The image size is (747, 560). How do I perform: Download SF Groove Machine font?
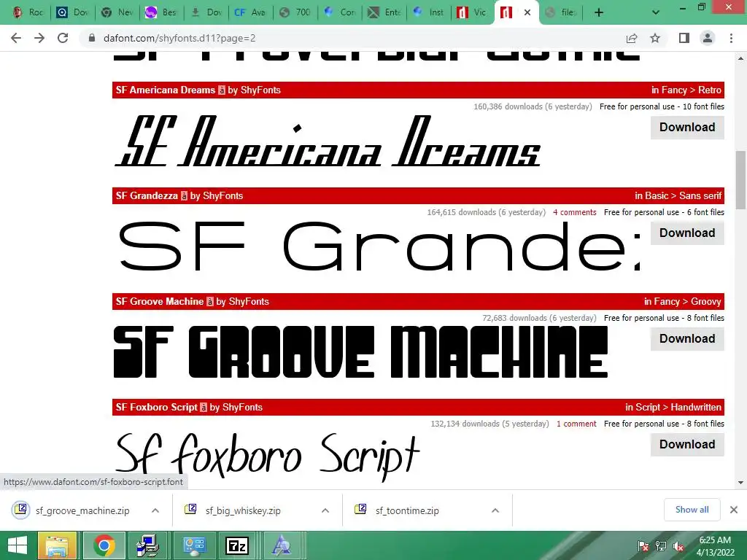point(687,338)
